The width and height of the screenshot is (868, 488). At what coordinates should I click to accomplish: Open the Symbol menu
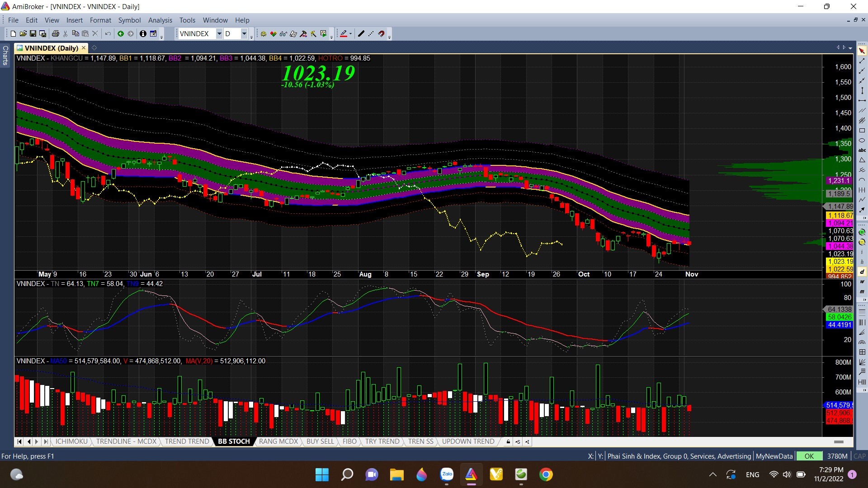coord(129,20)
